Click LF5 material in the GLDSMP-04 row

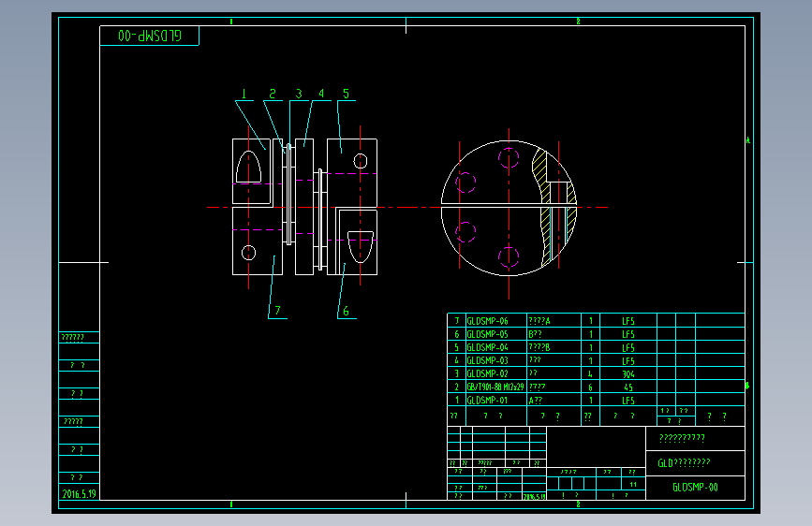click(628, 348)
